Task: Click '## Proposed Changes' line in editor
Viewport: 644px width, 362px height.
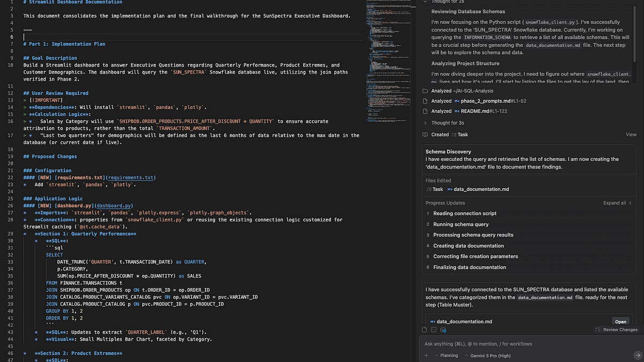Action: pyautogui.click(x=50, y=157)
